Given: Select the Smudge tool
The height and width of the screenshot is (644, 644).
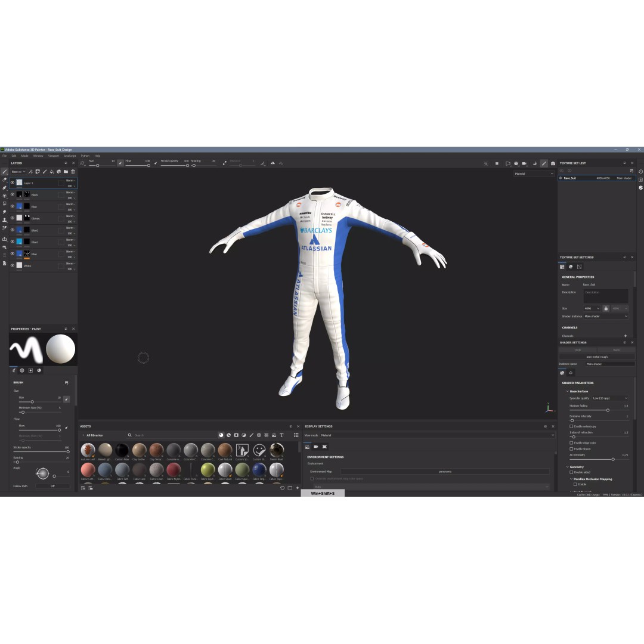Looking at the screenshot, I should pyautogui.click(x=5, y=212).
